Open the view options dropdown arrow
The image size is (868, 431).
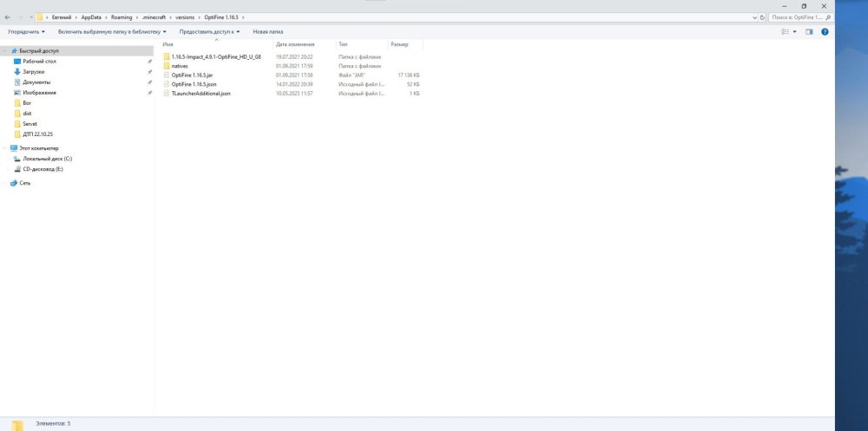pos(795,32)
